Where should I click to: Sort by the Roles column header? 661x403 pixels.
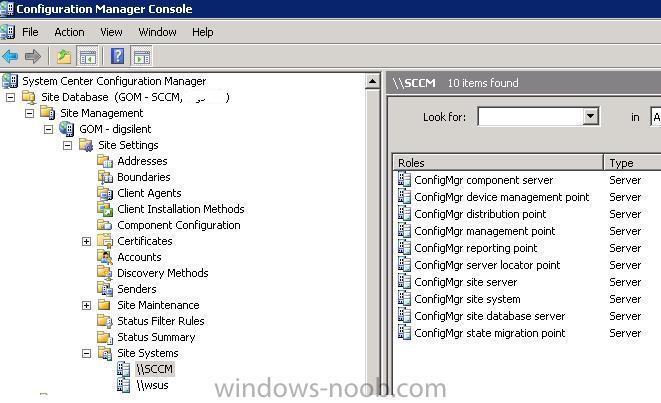click(498, 163)
